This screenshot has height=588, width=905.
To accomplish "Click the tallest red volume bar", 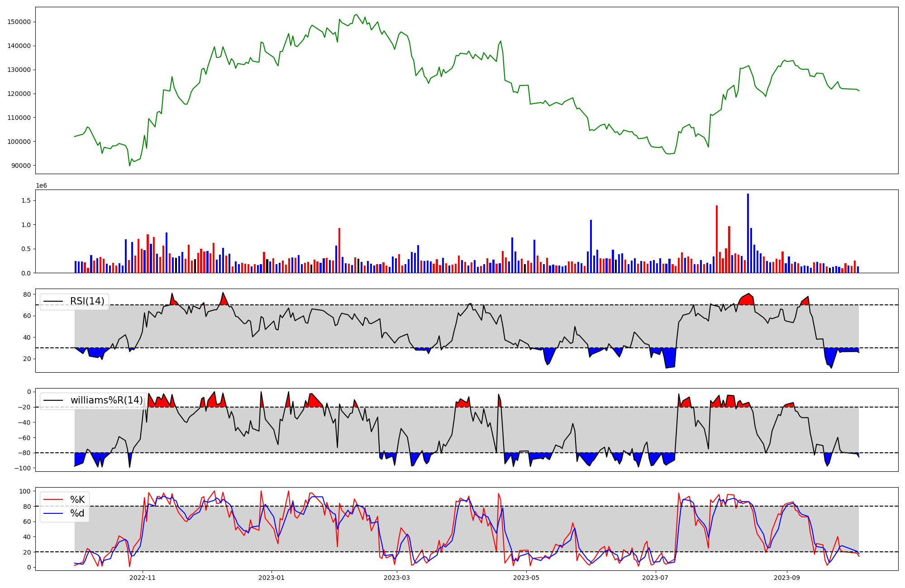I will [717, 239].
